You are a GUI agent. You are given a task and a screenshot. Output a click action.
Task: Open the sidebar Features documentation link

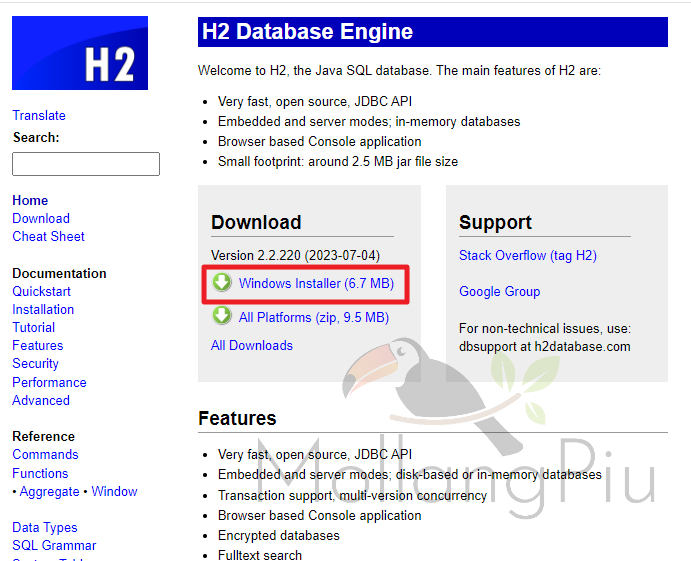point(38,346)
